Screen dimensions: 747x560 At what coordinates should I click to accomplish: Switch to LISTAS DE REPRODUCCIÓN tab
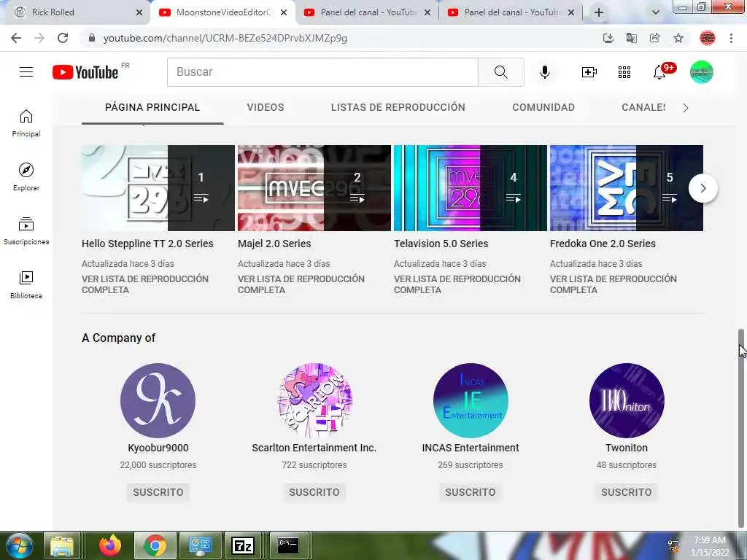pos(398,108)
